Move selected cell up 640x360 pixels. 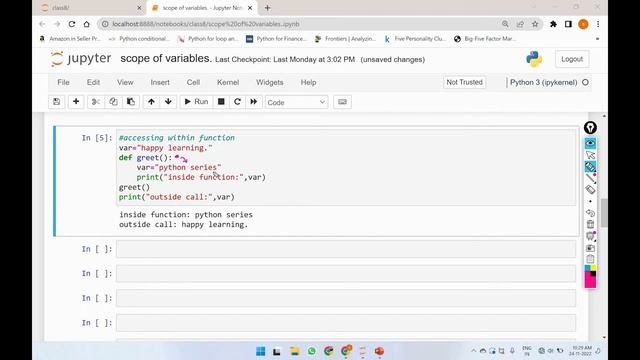(x=151, y=102)
